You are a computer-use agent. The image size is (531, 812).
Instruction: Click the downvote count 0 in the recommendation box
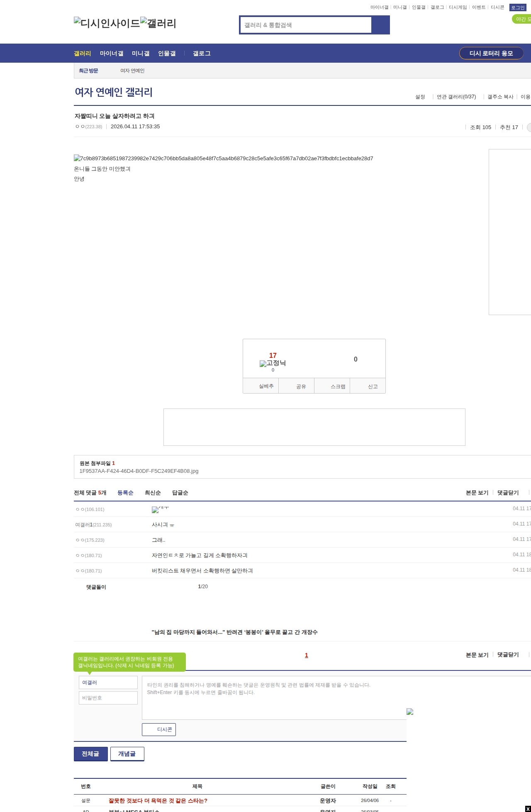coord(356,360)
